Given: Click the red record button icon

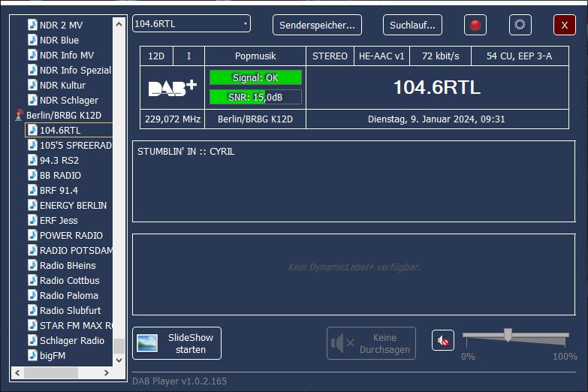Looking at the screenshot, I should point(475,25).
